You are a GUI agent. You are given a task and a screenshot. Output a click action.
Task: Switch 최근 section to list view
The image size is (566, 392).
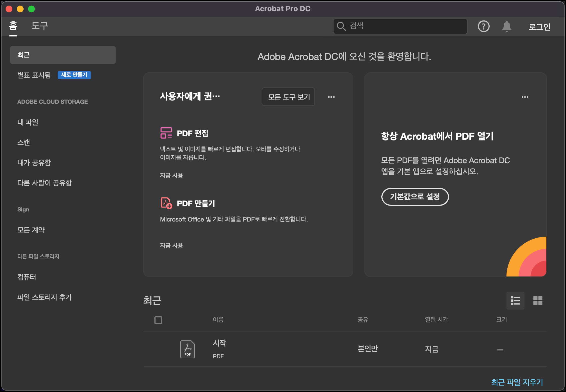(515, 301)
